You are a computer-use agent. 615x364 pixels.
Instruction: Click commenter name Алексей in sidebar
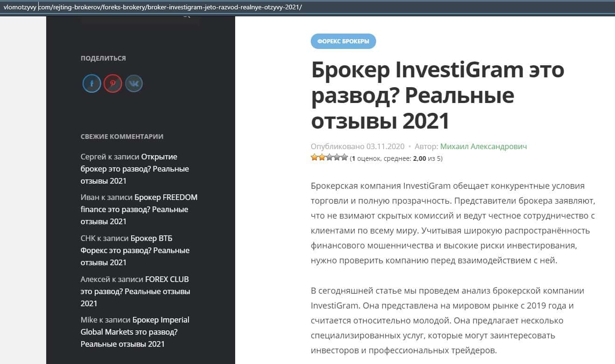click(95, 279)
